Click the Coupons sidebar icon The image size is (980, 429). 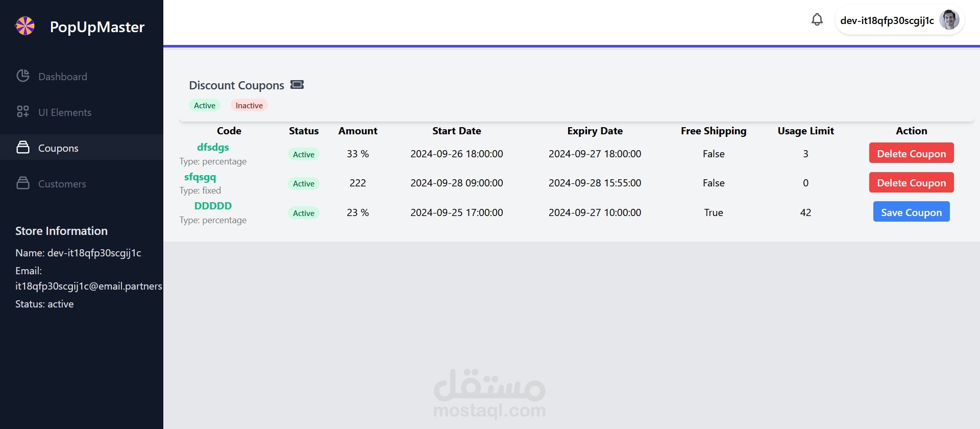coord(23,148)
